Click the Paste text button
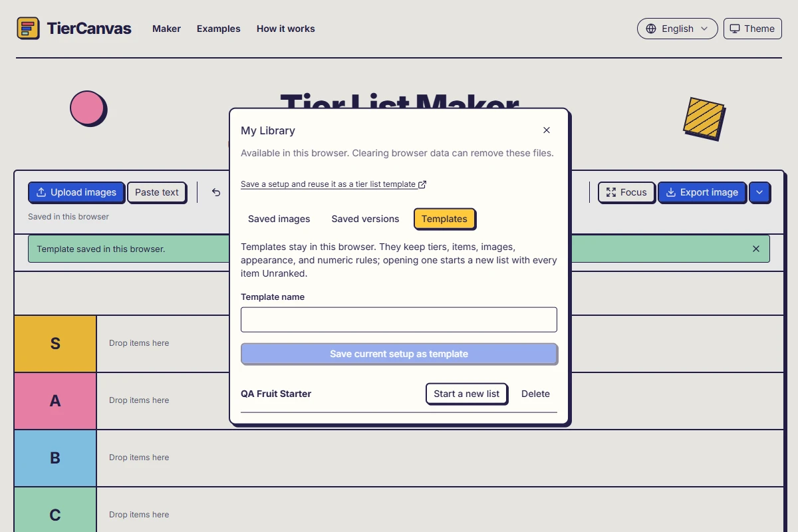The image size is (798, 532). point(157,192)
